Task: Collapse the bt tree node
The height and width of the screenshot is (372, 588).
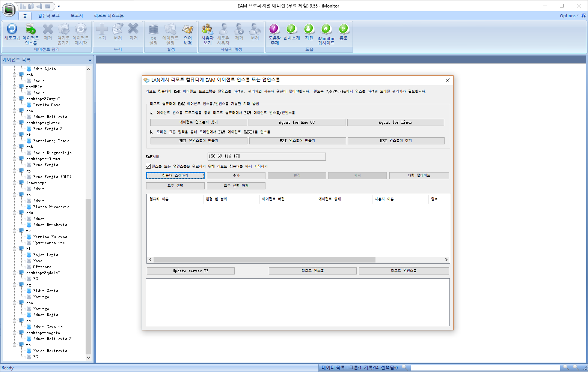Action: 15,135
